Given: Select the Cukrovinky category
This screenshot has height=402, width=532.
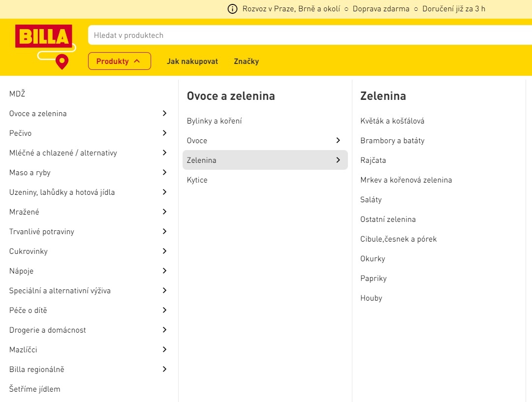Looking at the screenshot, I should 29,251.
